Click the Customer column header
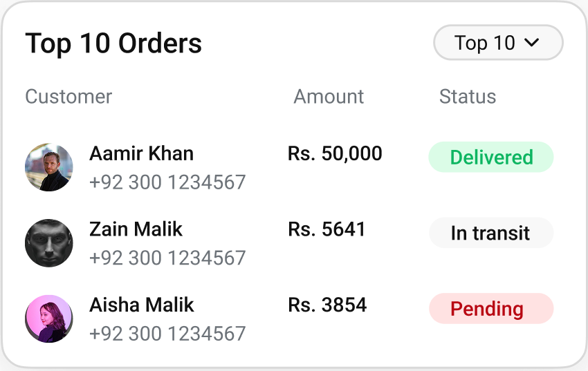 pos(68,97)
